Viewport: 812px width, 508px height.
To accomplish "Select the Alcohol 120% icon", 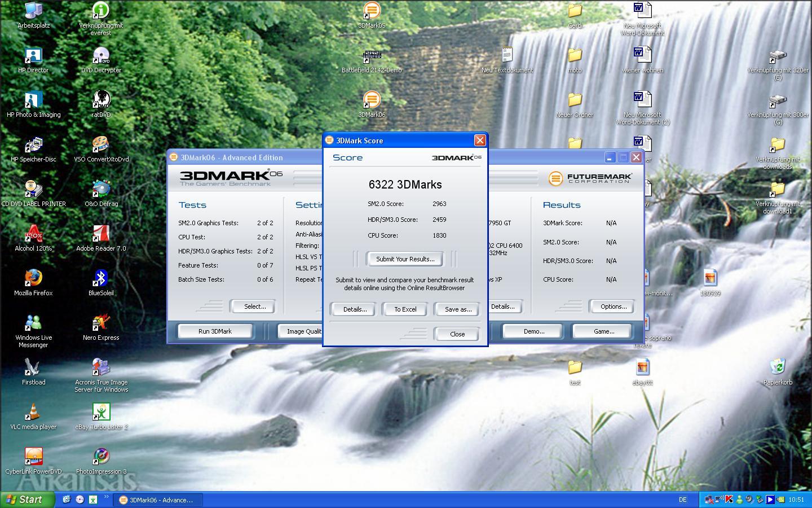I will click(x=33, y=238).
